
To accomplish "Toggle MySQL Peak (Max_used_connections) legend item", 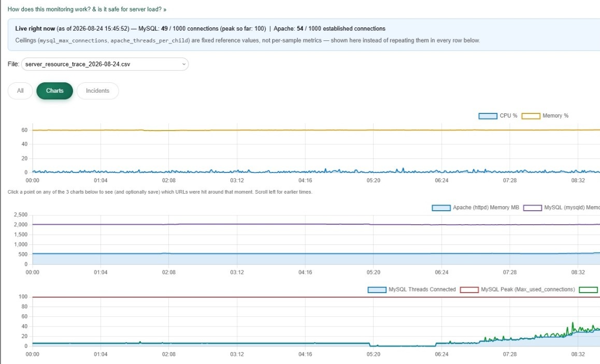I will (x=517, y=289).
